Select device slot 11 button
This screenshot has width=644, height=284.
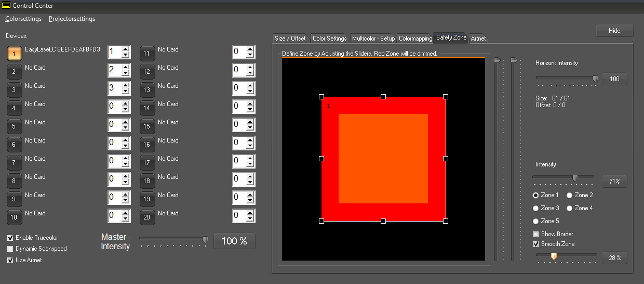(147, 53)
